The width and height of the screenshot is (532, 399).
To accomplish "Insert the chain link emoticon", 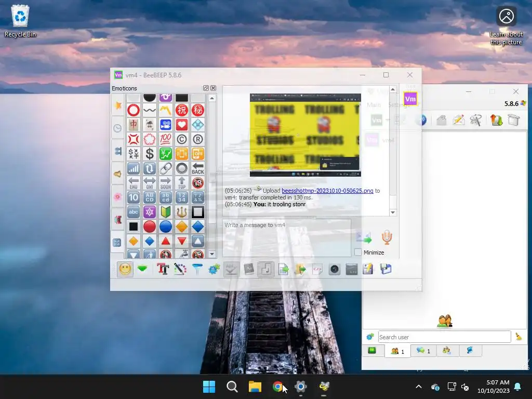I will click(x=166, y=168).
